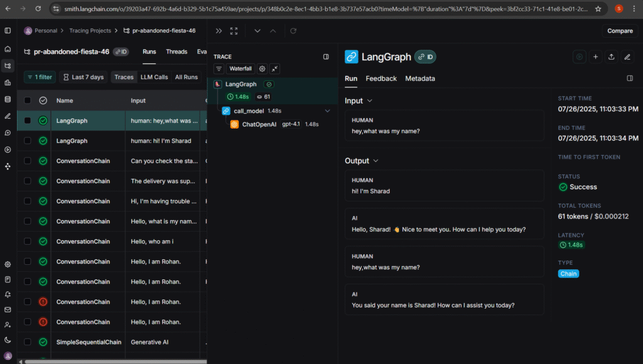Open the Threads tab
Viewport: 643px width, 364px height.
click(176, 51)
